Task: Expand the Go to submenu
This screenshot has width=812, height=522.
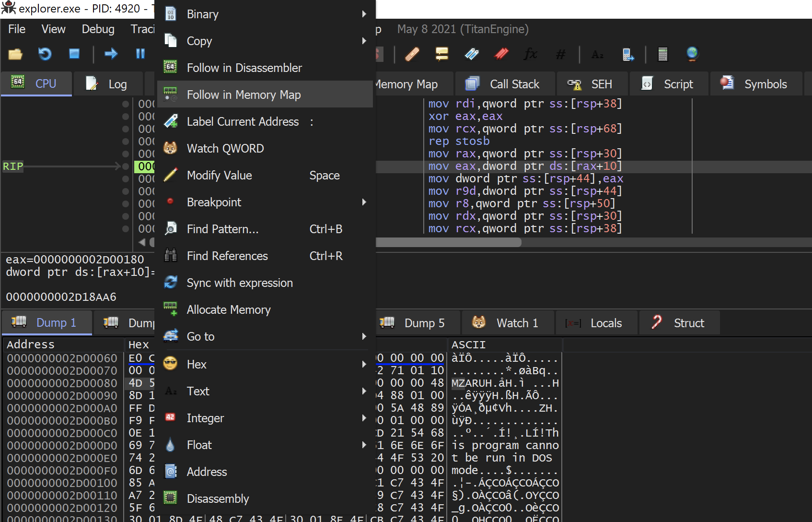Action: pyautogui.click(x=265, y=337)
